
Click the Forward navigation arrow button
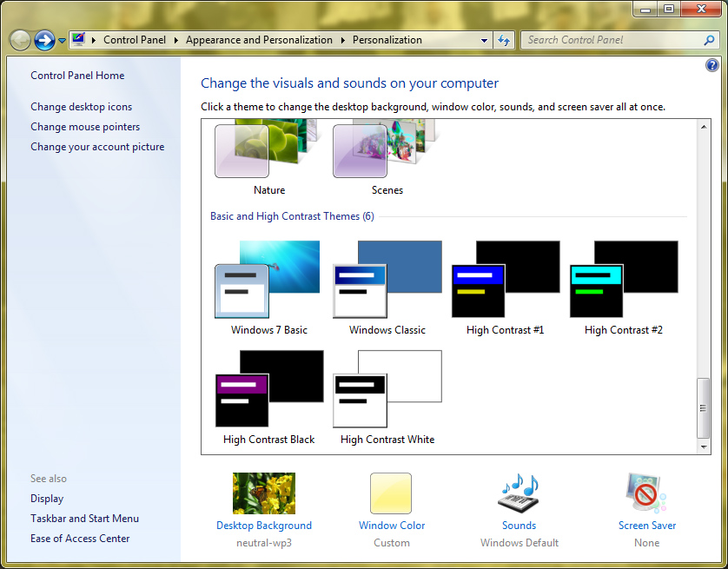[x=44, y=40]
